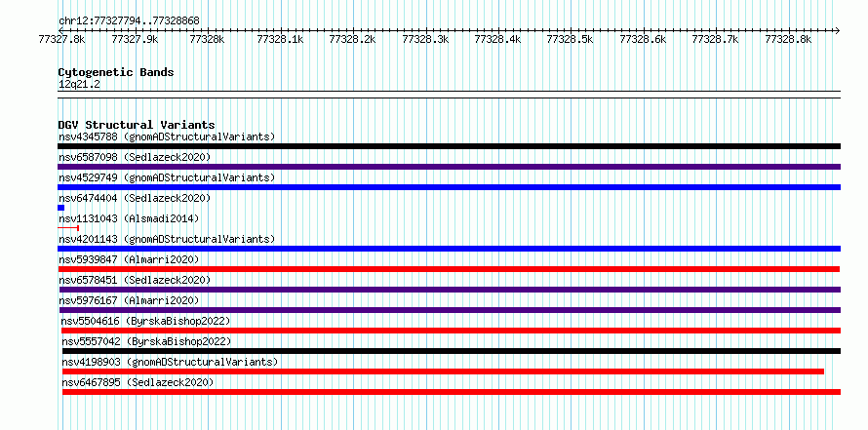Select the black bar under nsv5557042
The width and height of the screenshot is (868, 430).
coord(452,351)
